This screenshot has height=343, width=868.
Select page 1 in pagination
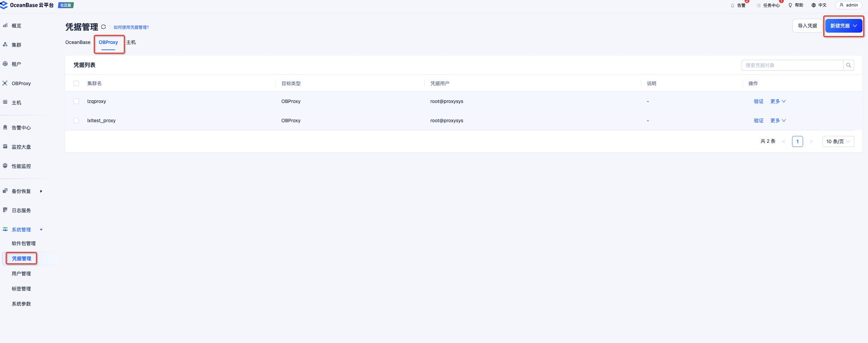coord(797,141)
